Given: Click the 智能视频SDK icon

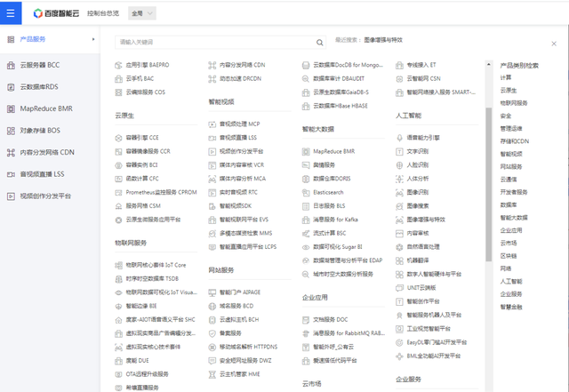Looking at the screenshot, I should 212,206.
